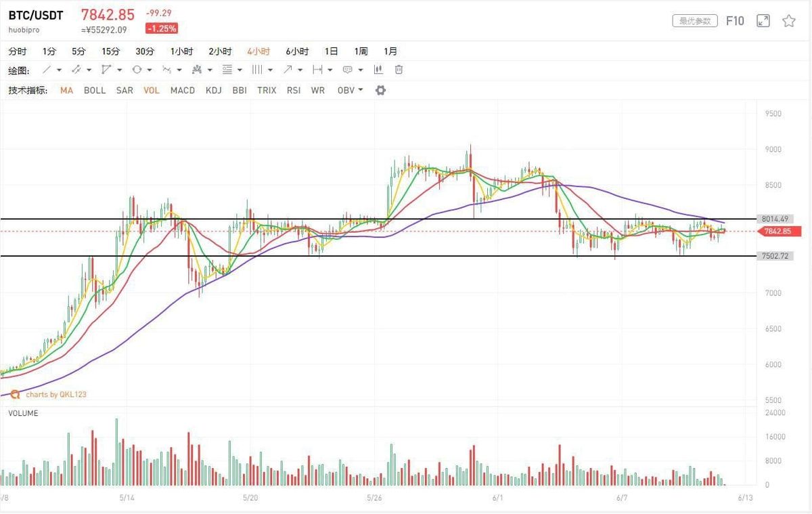The width and height of the screenshot is (812, 514).
Task: Select the arrow drawing tool
Action: pyautogui.click(x=289, y=69)
